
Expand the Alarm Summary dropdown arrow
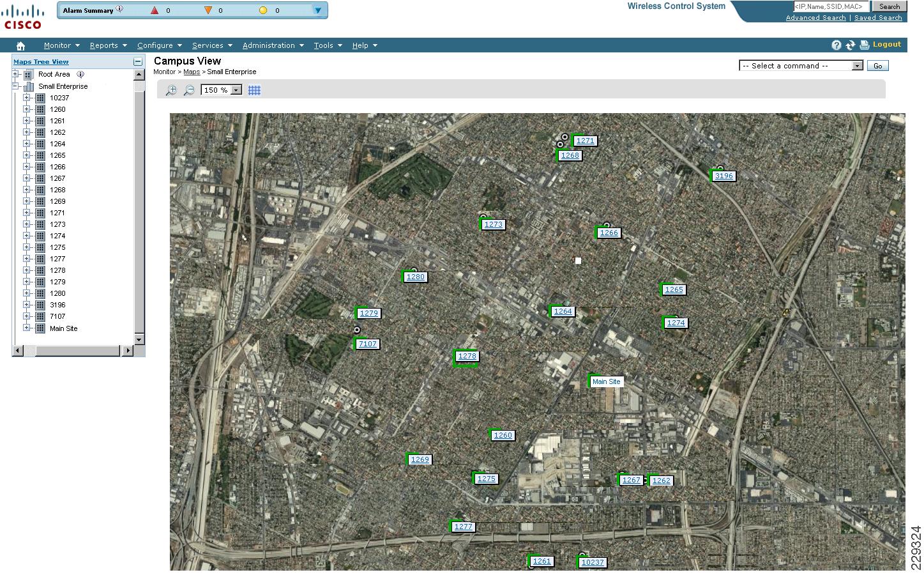pos(317,10)
